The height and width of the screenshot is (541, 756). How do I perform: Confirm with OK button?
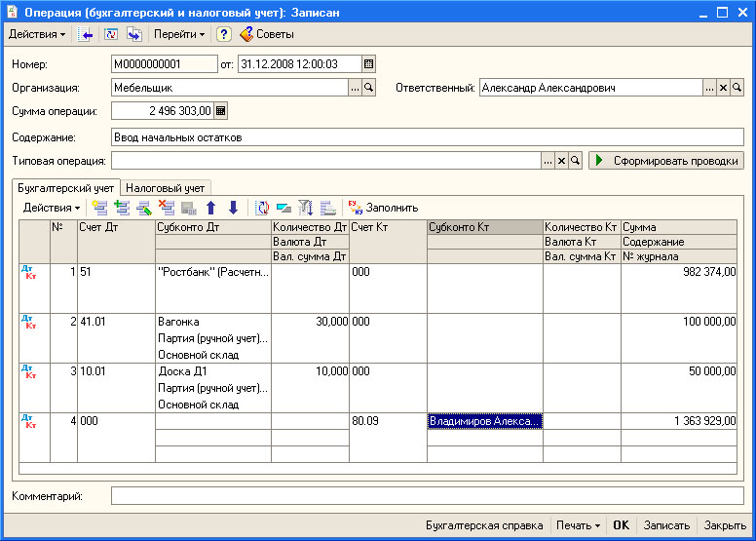[621, 525]
